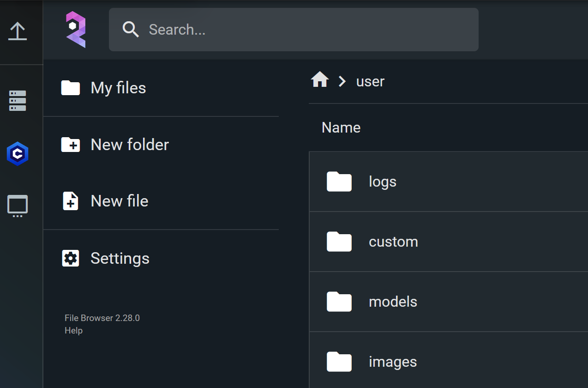Image resolution: width=588 pixels, height=388 pixels.
Task: Select the user breadcrumb entry
Action: (x=370, y=81)
